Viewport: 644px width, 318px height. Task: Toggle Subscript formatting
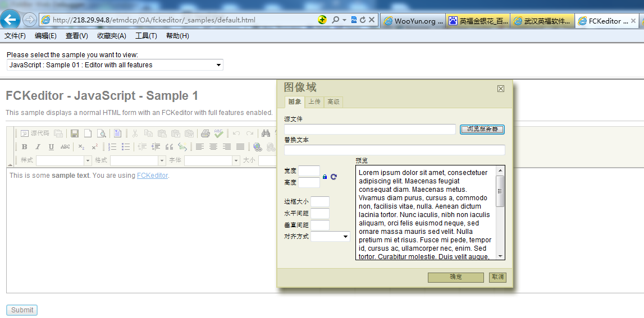click(81, 146)
